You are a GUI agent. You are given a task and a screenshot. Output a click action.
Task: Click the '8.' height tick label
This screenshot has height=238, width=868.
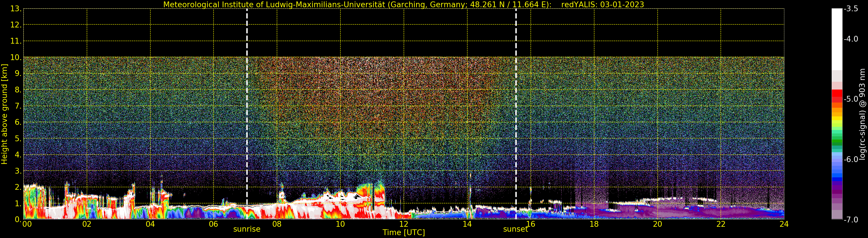click(x=18, y=90)
